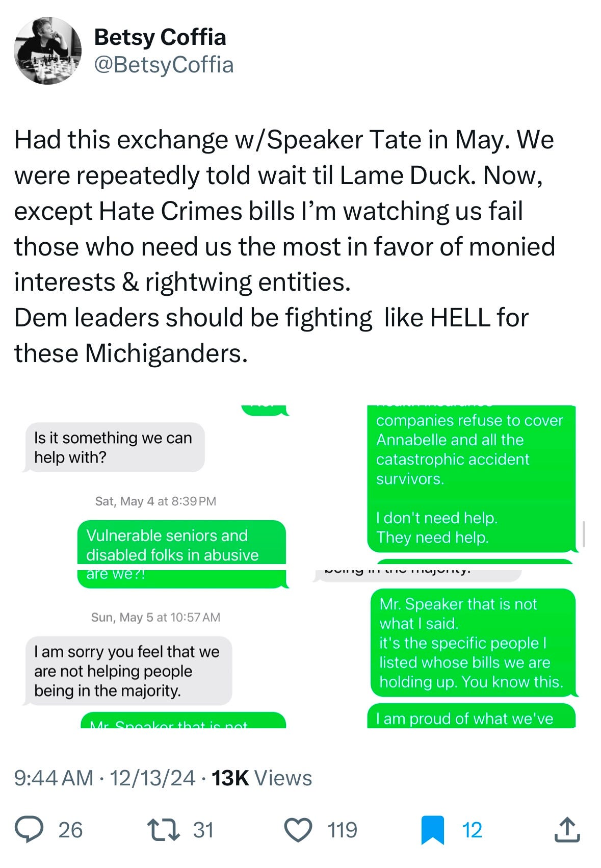This screenshot has width=601, height=868.
Task: Click the 26 replies count
Action: (70, 830)
